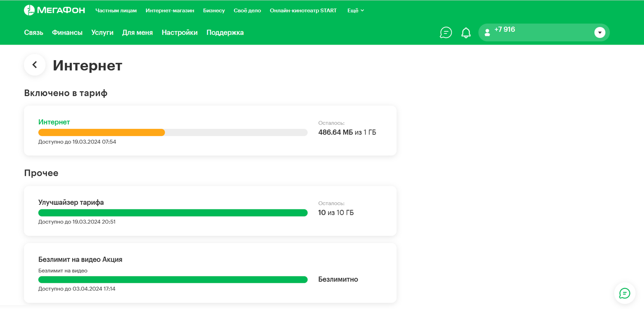Click the Улучшайзер тарифа progress bar
Screen dimensions: 644x309
click(173, 213)
